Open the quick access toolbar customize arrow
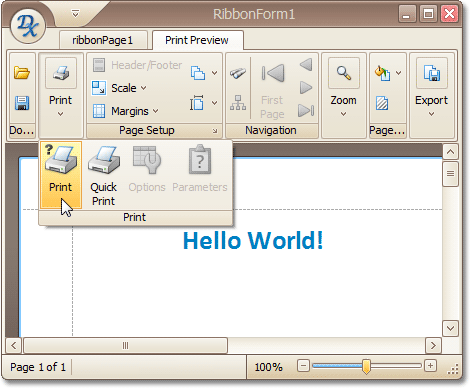The image size is (470, 388). pos(76,14)
